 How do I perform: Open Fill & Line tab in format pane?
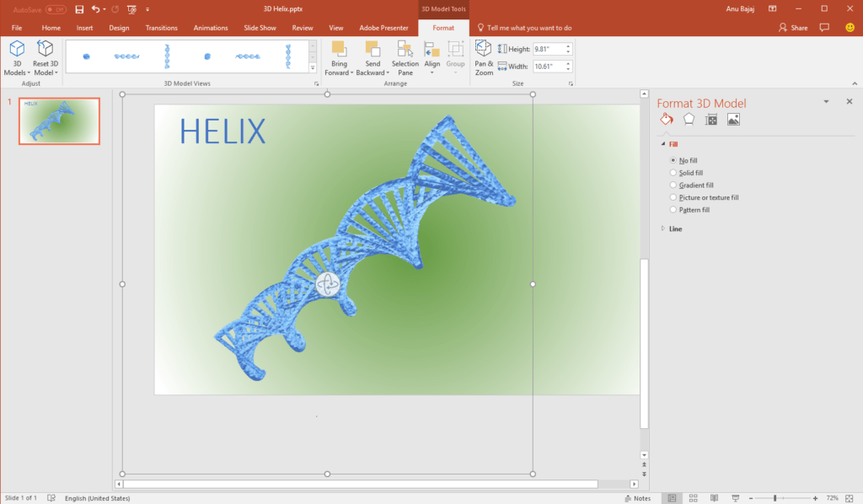tap(667, 120)
